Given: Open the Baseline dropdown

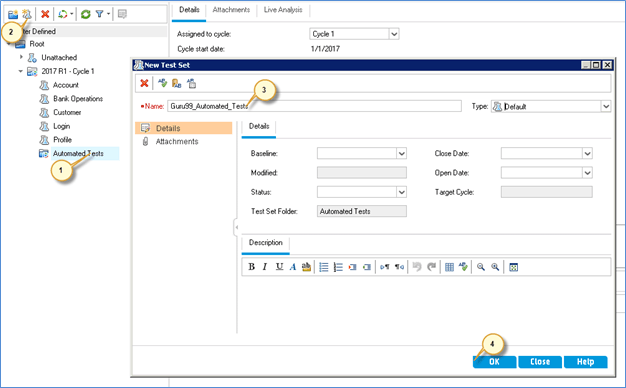Looking at the screenshot, I should point(401,153).
